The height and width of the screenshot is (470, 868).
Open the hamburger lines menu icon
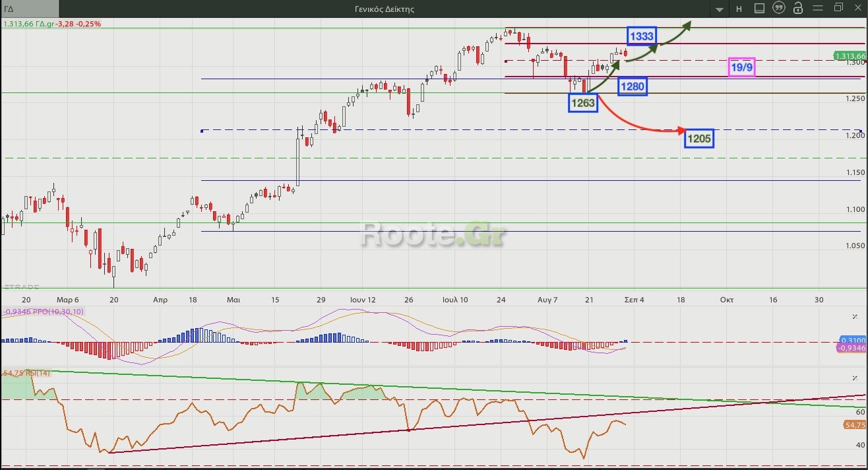(819, 9)
